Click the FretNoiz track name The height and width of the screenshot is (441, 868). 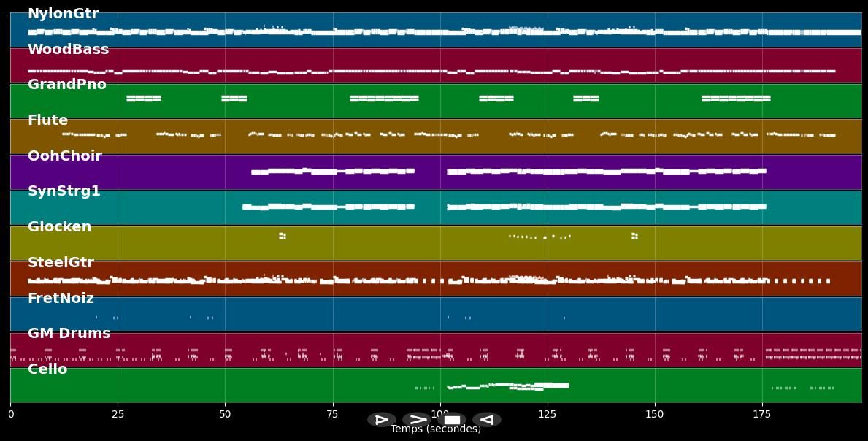coord(61,299)
